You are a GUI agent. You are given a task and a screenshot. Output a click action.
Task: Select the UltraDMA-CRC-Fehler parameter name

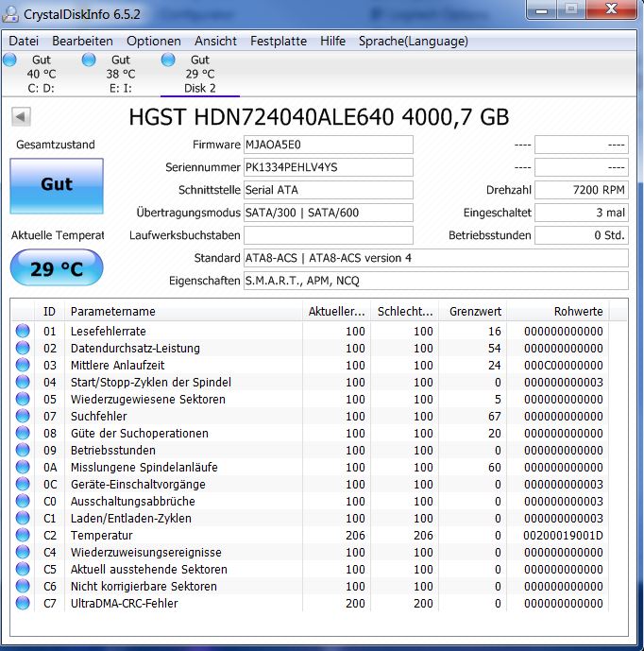click(x=124, y=604)
